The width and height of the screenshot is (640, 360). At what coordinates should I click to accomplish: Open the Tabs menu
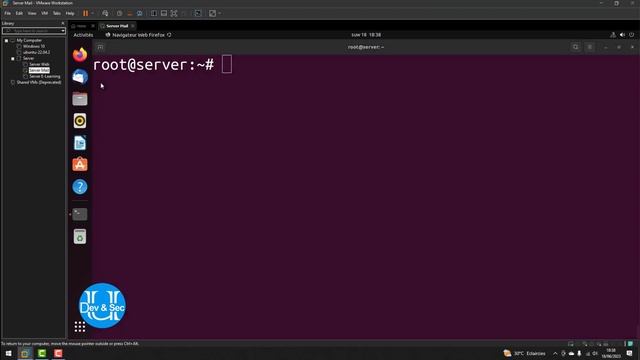pos(57,13)
